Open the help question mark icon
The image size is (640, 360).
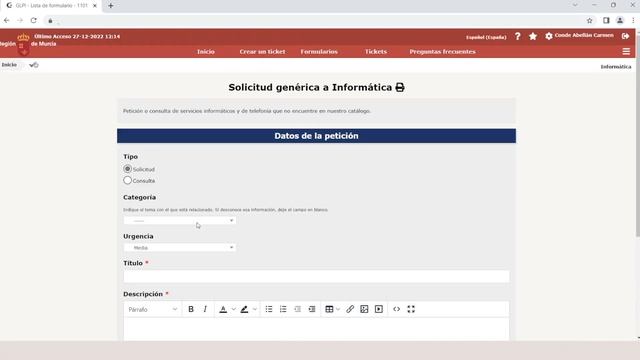pos(518,36)
